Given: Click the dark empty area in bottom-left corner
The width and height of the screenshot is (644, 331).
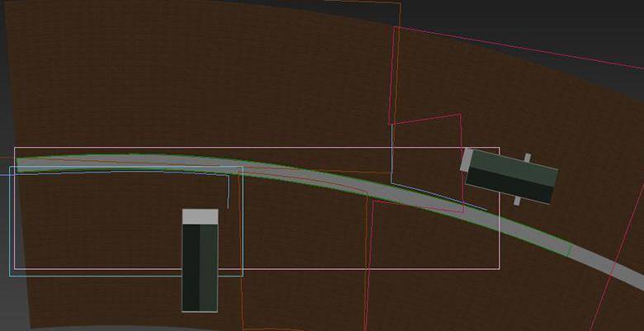Looking at the screenshot, I should point(10,314).
